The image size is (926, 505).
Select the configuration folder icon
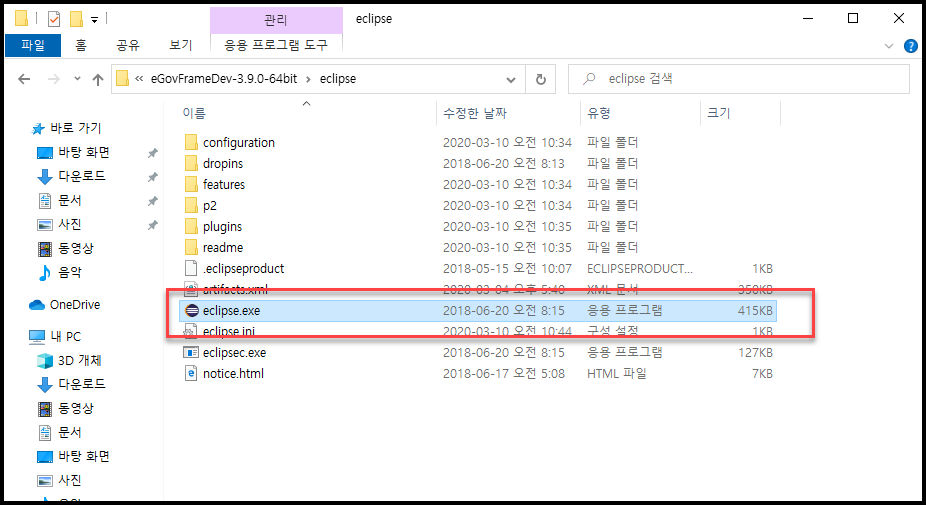click(x=191, y=142)
